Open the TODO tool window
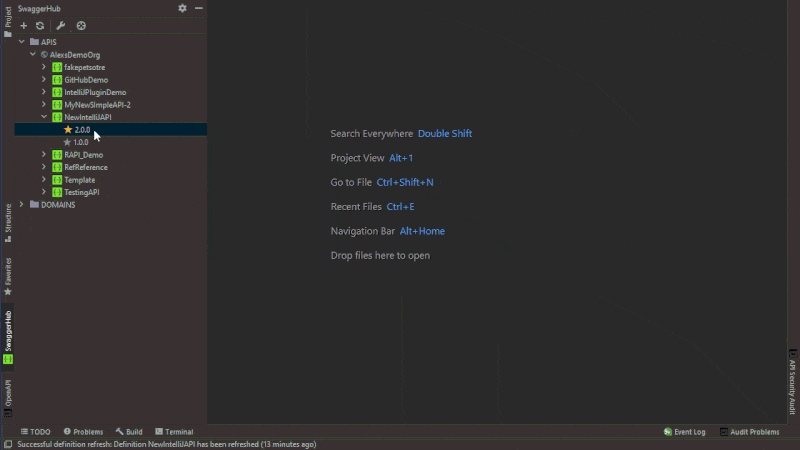The height and width of the screenshot is (450, 800). 35,432
